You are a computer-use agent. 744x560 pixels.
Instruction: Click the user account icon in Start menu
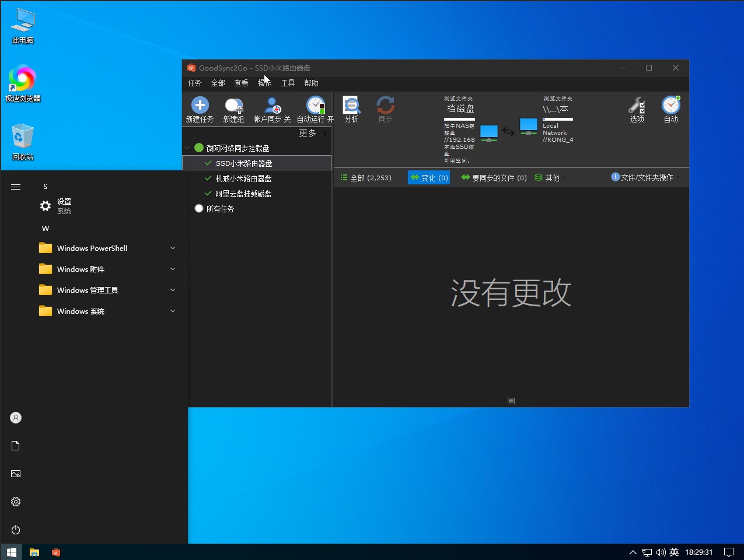click(x=16, y=418)
